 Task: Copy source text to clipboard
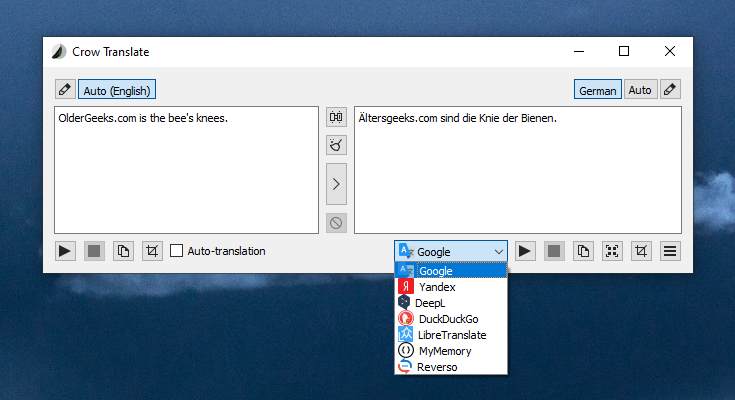123,251
